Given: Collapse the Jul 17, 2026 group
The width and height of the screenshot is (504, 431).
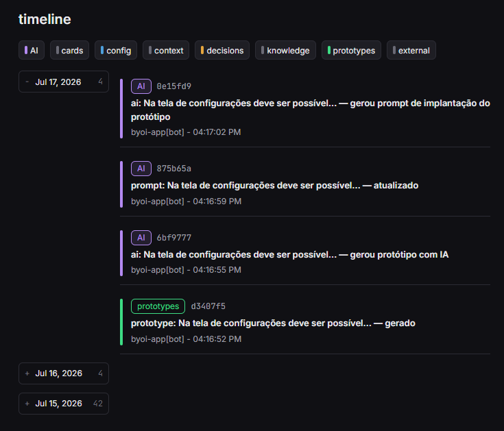Looking at the screenshot, I should click(64, 82).
